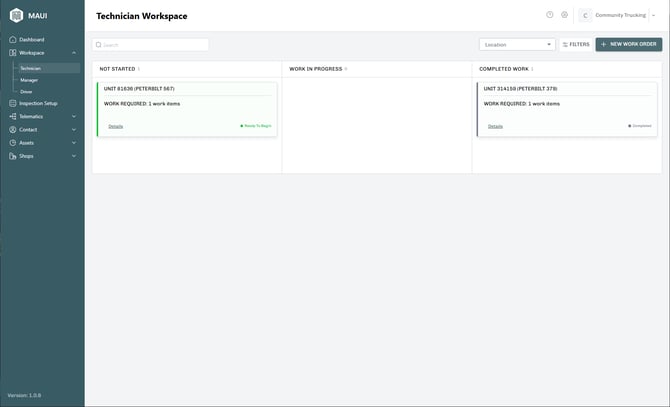Click the Completed status label

click(x=640, y=126)
